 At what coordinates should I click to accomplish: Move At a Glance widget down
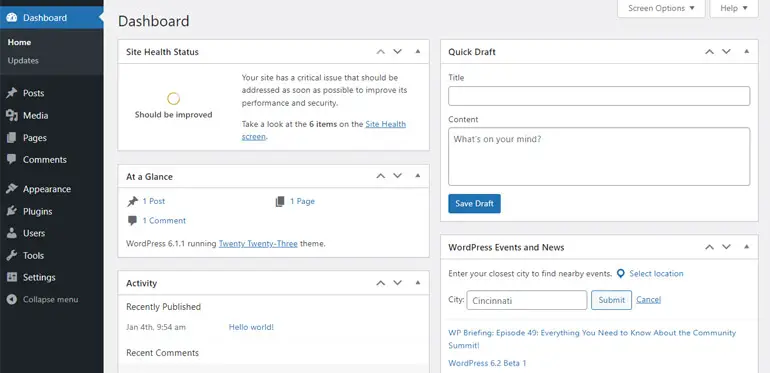398,176
